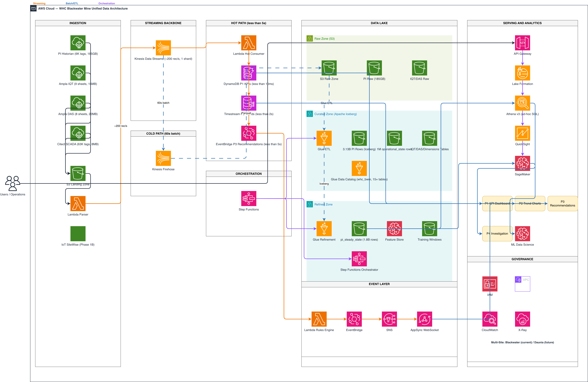Click the Lake Formation icon
This screenshot has height=382, width=588.
click(x=523, y=73)
